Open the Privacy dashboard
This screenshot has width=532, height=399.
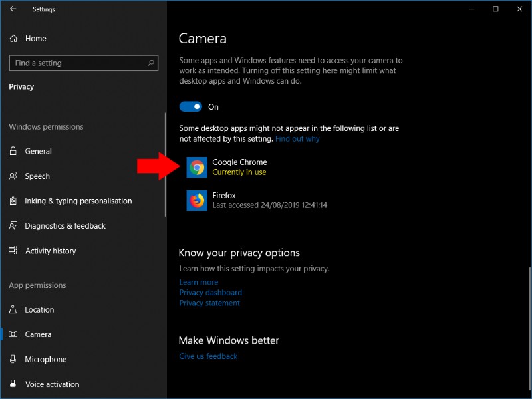pyautogui.click(x=210, y=292)
